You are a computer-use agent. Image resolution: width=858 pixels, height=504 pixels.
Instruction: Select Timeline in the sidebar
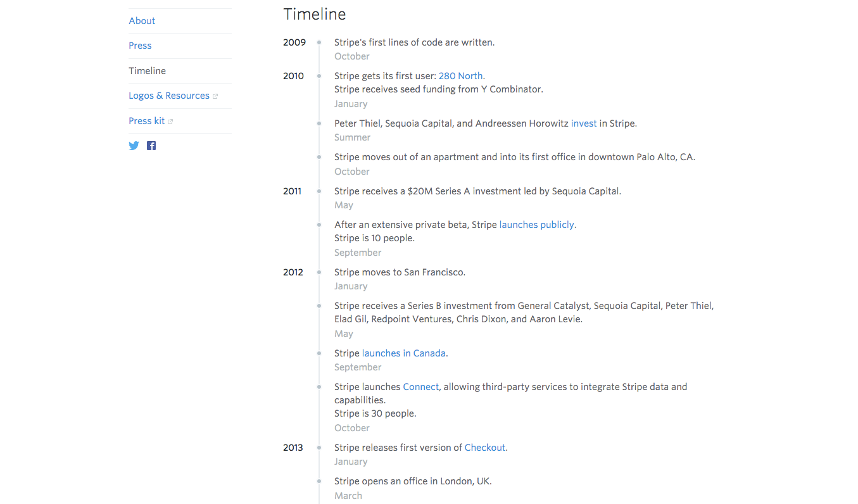(147, 71)
